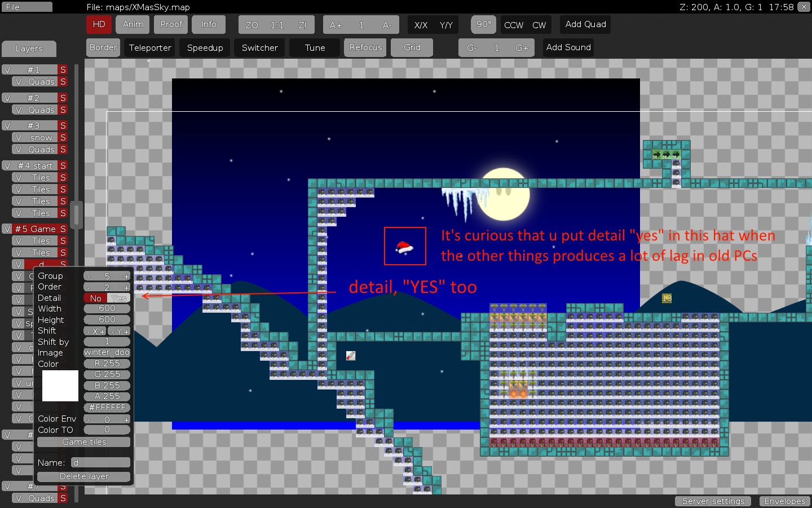Switch to the Envelopes editor

[x=785, y=501]
